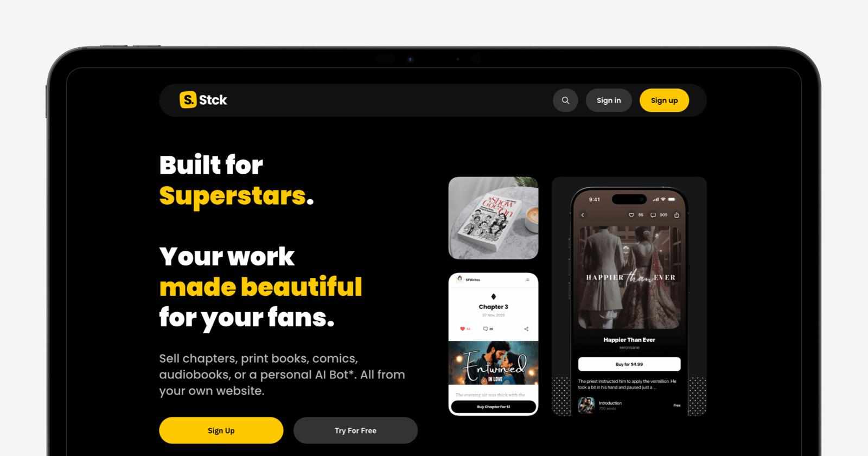Click yellow Sign up in header
868x456 pixels.
(664, 100)
